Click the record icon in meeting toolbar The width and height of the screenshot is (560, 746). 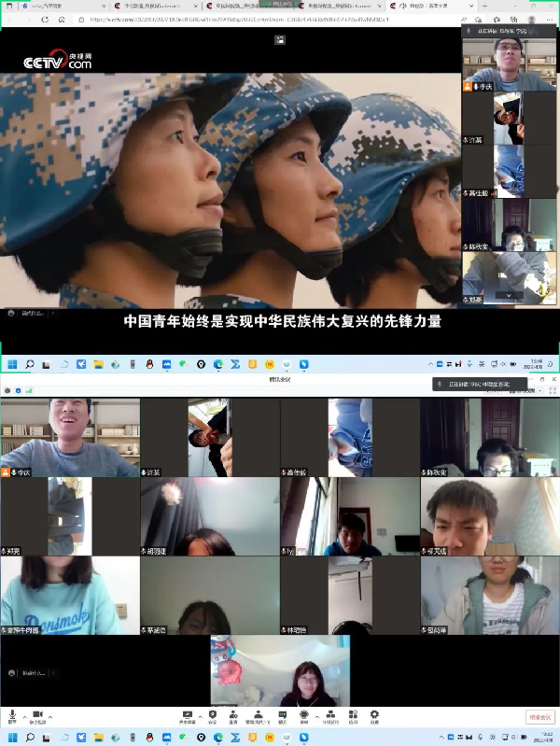pos(303,716)
